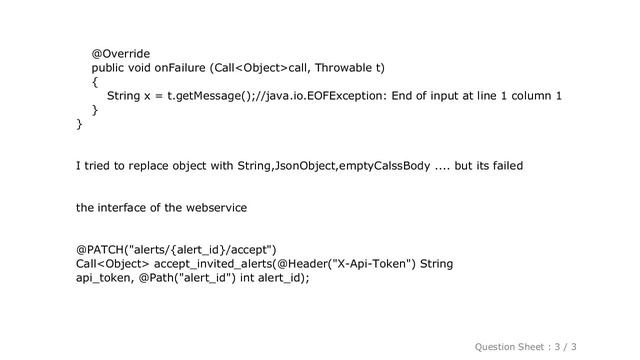Click 'the interface of the webservice' line
Screen dimensions: 640x360
(x=161, y=208)
